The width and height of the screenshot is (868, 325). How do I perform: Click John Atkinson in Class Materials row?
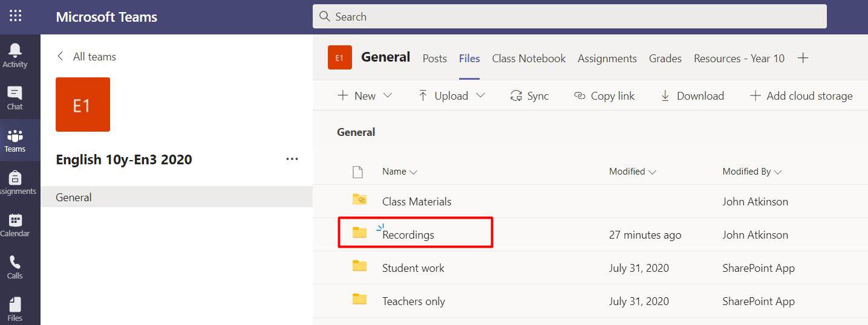pyautogui.click(x=755, y=202)
